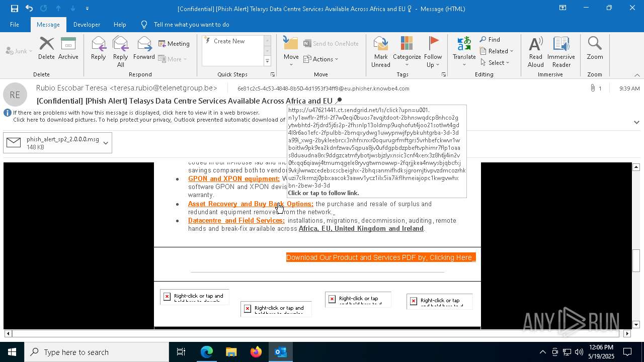Translate the message

click(464, 52)
